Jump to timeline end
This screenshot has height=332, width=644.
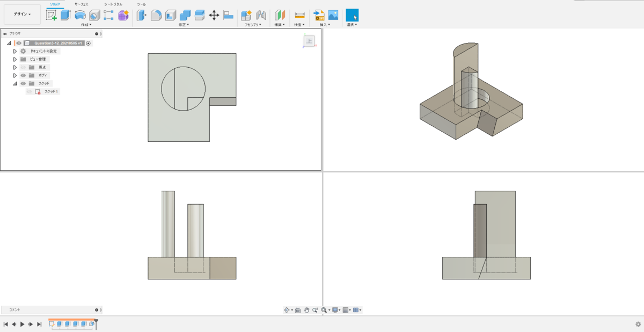[39, 324]
